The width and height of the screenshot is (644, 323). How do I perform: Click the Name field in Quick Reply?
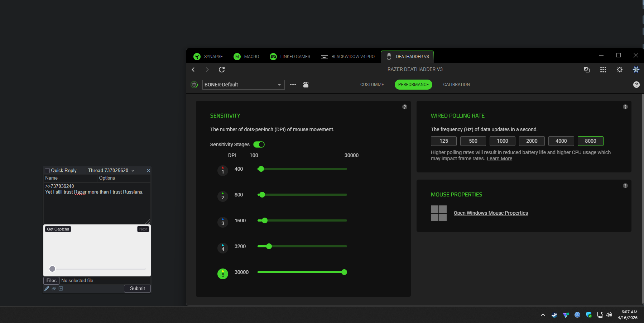tap(70, 178)
